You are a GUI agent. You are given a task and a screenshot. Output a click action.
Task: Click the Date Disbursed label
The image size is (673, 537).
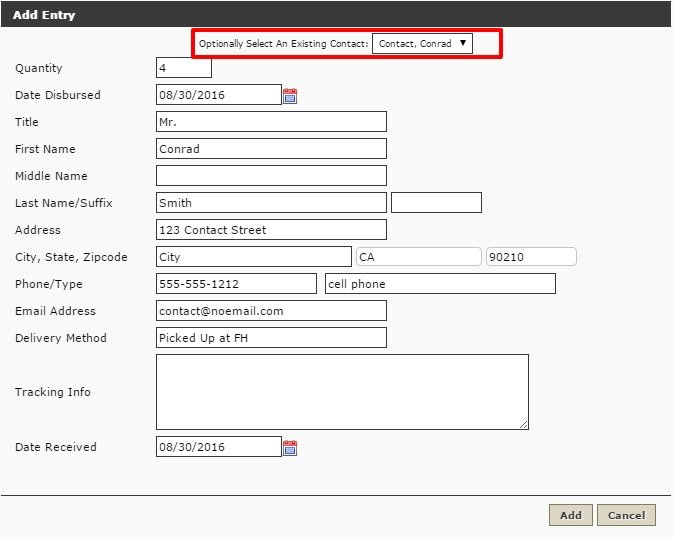coord(58,95)
